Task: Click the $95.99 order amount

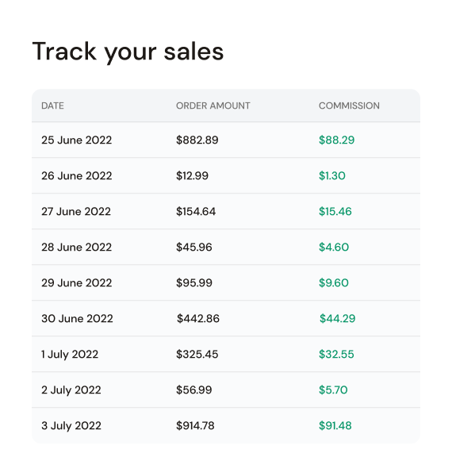Action: pyautogui.click(x=194, y=283)
